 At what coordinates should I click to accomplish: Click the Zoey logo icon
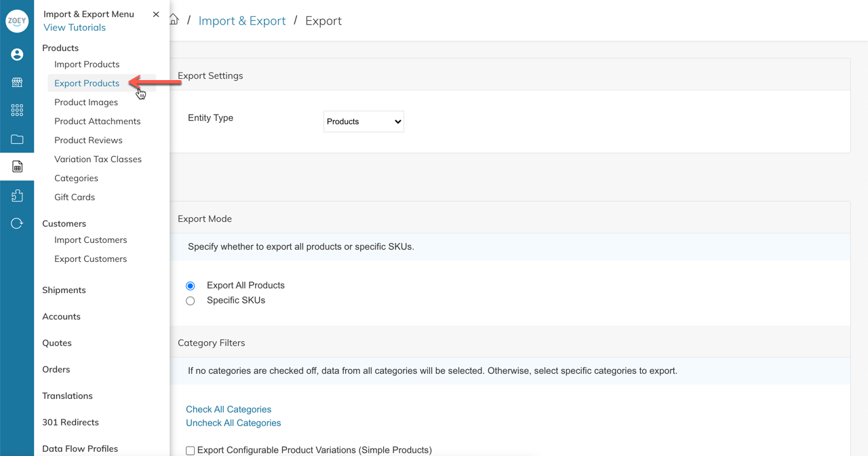point(17,21)
